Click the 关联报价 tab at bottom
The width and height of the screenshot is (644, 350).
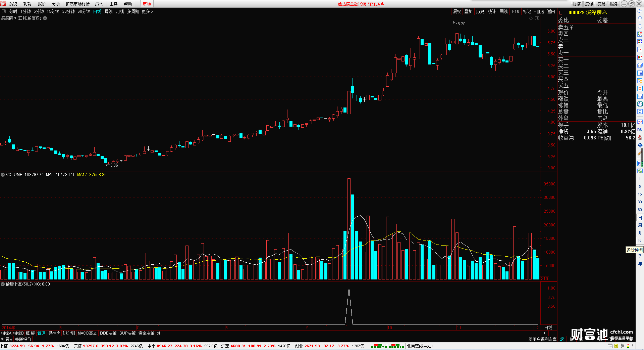(x=23, y=339)
